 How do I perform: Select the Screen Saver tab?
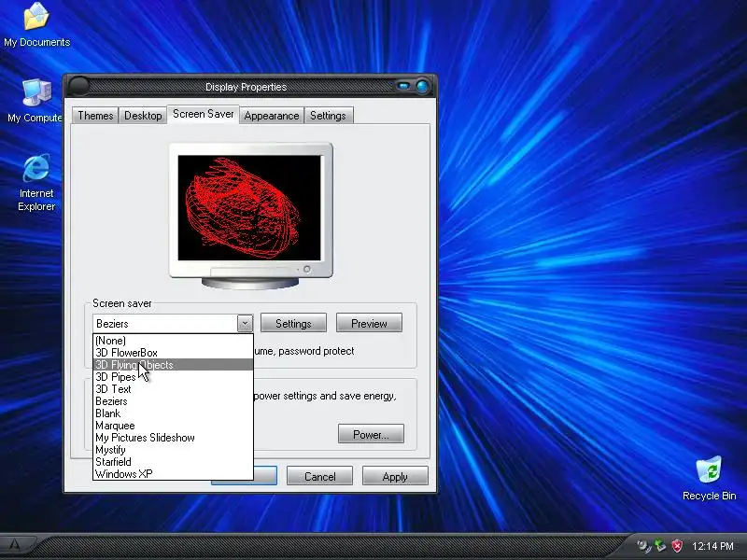pos(203,114)
